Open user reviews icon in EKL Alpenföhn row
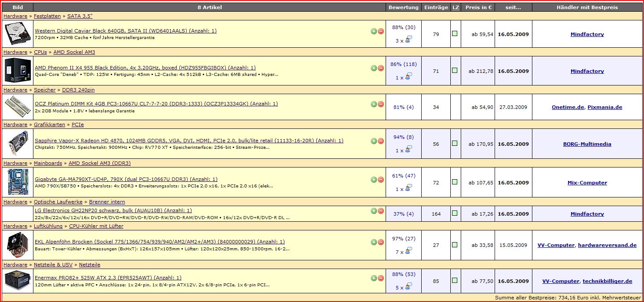Image resolution: width=644 pixels, height=302 pixels. [x=408, y=251]
